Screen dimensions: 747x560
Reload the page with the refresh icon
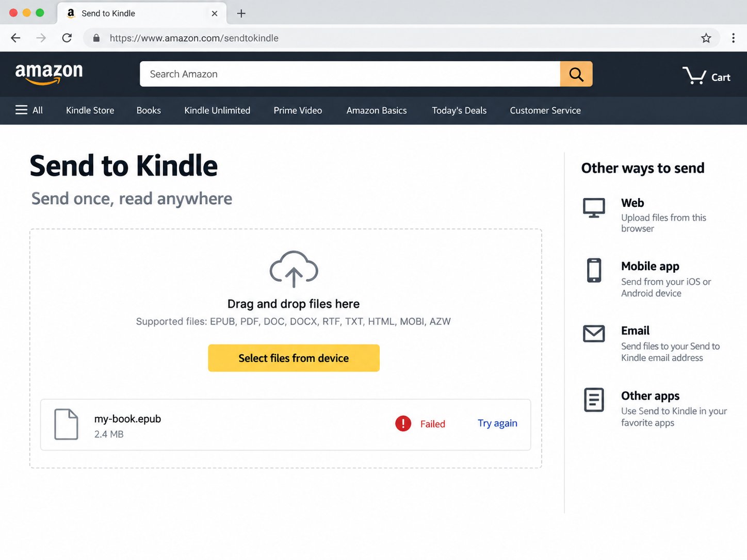pyautogui.click(x=67, y=38)
